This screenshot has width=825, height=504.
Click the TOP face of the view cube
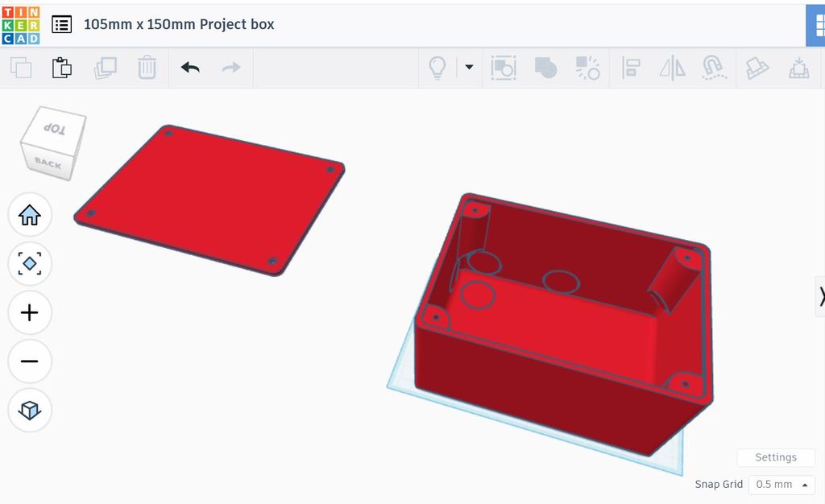coord(55,129)
